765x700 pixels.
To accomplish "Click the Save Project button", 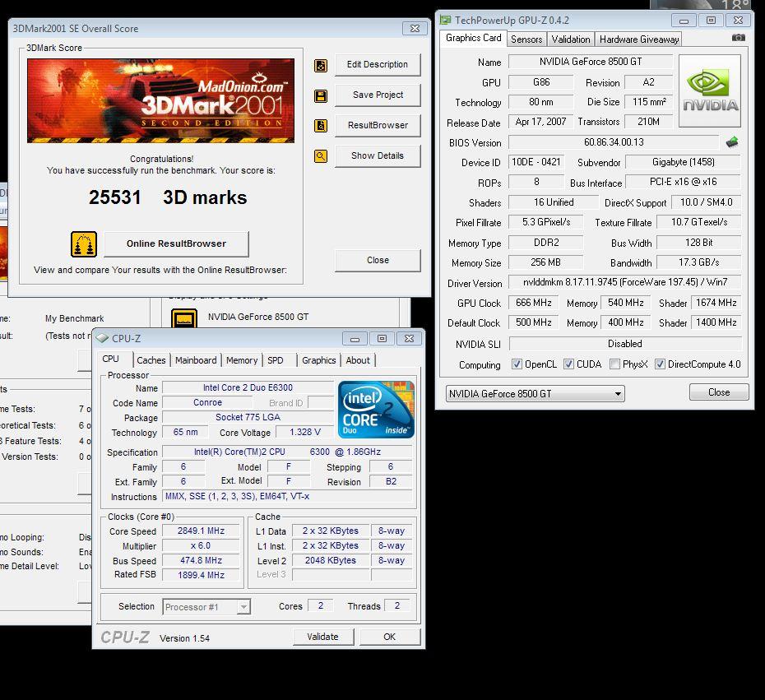I will pos(377,95).
